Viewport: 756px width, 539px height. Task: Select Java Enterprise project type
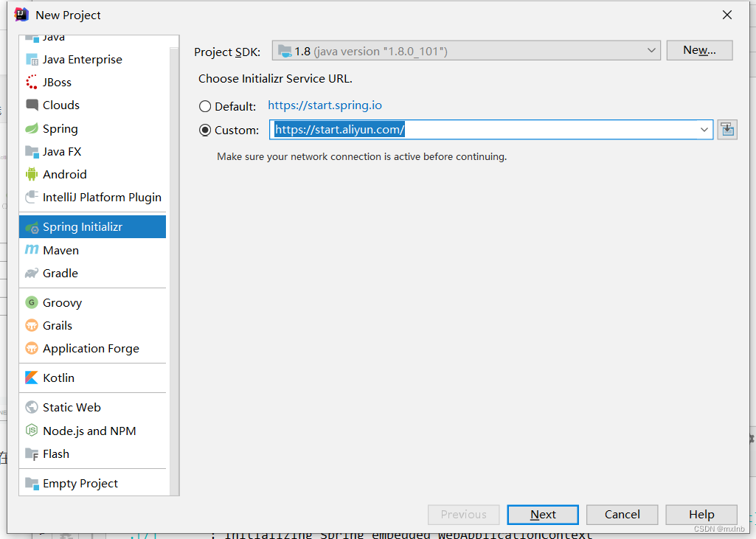[x=93, y=59]
